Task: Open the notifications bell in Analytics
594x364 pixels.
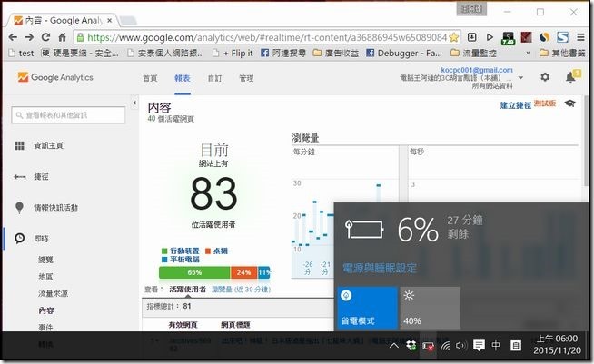Action: [570, 77]
